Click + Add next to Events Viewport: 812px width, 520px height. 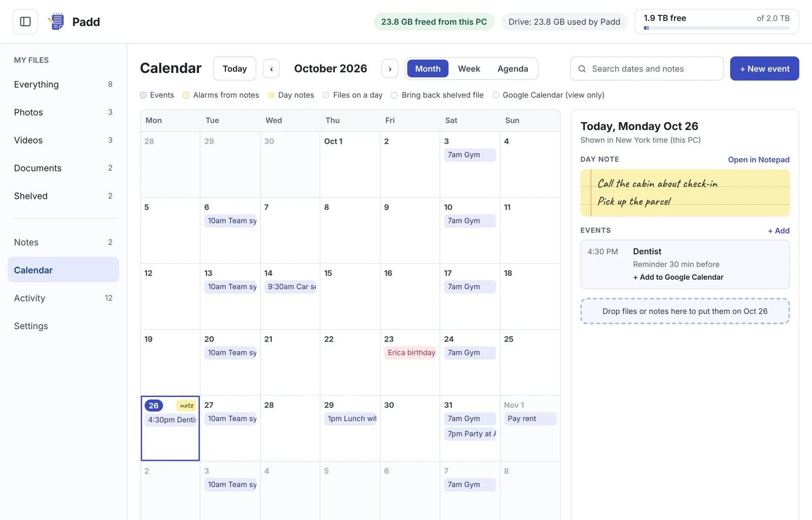(x=779, y=231)
